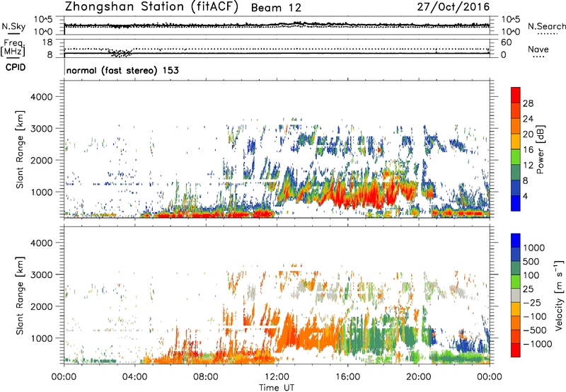Click the '16:00' time tick label
Viewport: 566px width, 392px height.
tap(347, 377)
